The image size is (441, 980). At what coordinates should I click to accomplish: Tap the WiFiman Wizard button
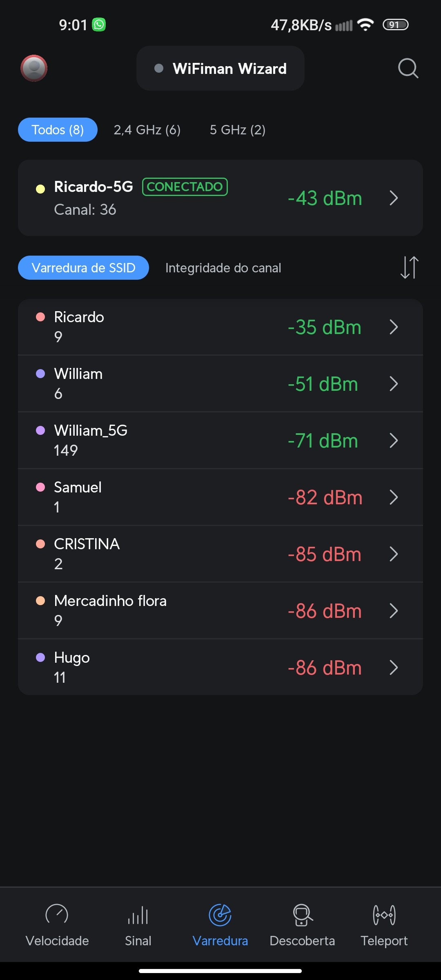[x=220, y=69]
